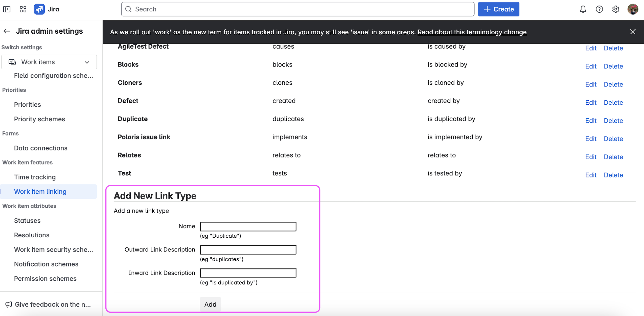Click the Outward Link Description field
This screenshot has height=316, width=644.
(x=248, y=250)
